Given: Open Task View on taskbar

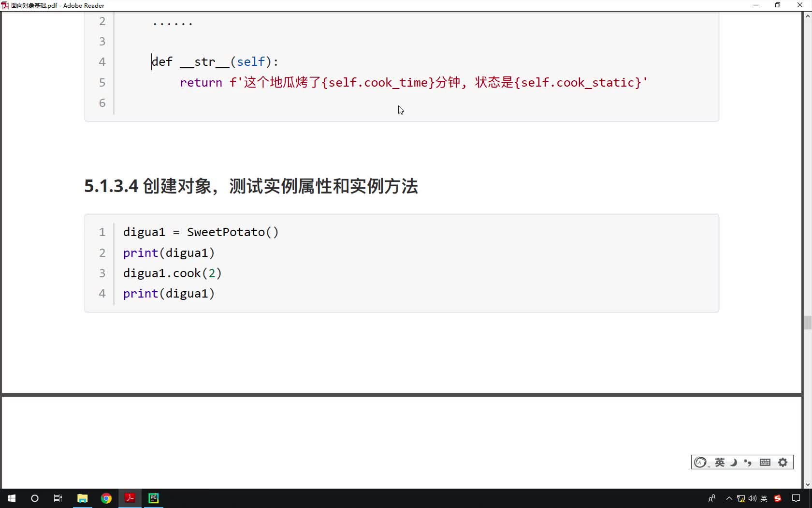Looking at the screenshot, I should click(x=58, y=498).
